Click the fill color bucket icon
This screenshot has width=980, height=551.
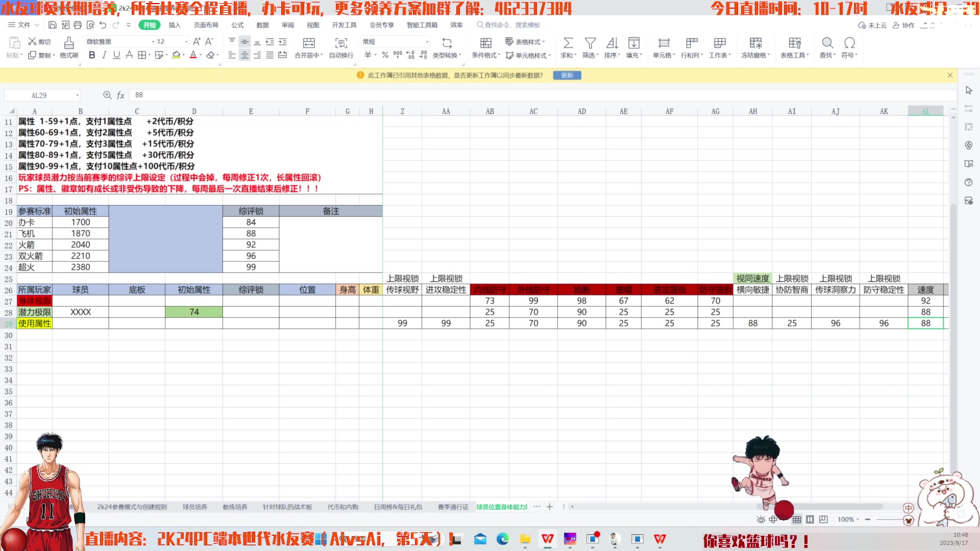[x=176, y=55]
